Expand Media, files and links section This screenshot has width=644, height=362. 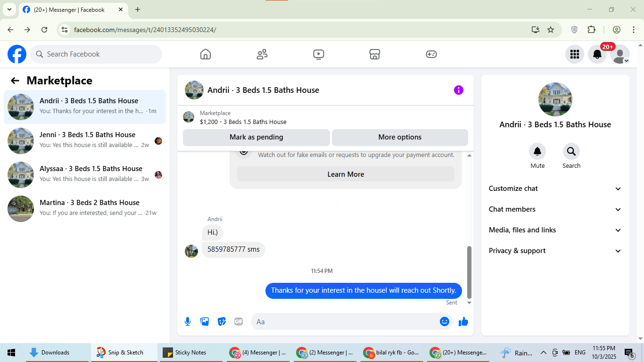coord(555,230)
